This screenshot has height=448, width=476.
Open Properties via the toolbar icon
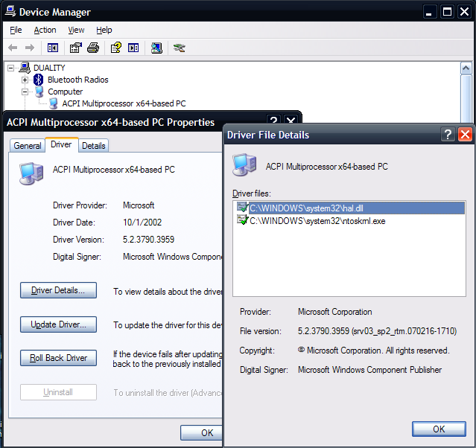(76, 48)
